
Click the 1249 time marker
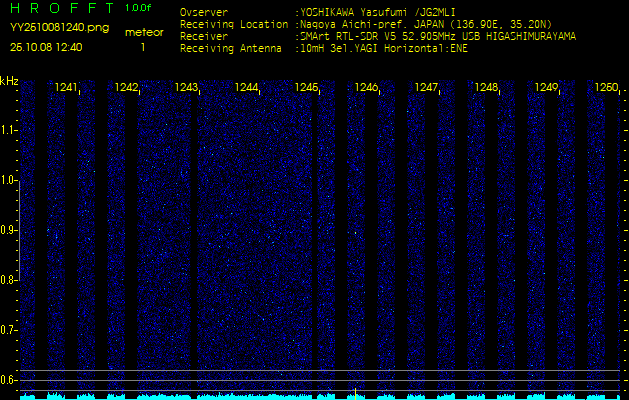[546, 88]
